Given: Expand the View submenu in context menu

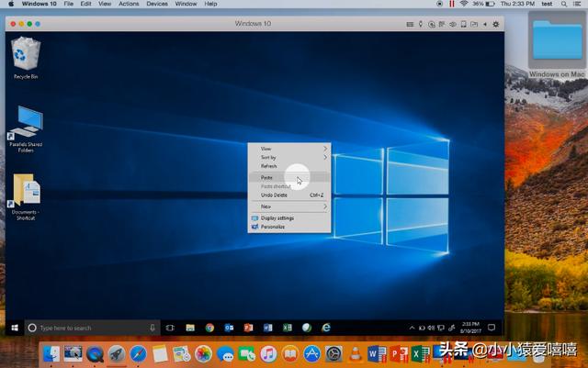Looking at the screenshot, I should (289, 149).
